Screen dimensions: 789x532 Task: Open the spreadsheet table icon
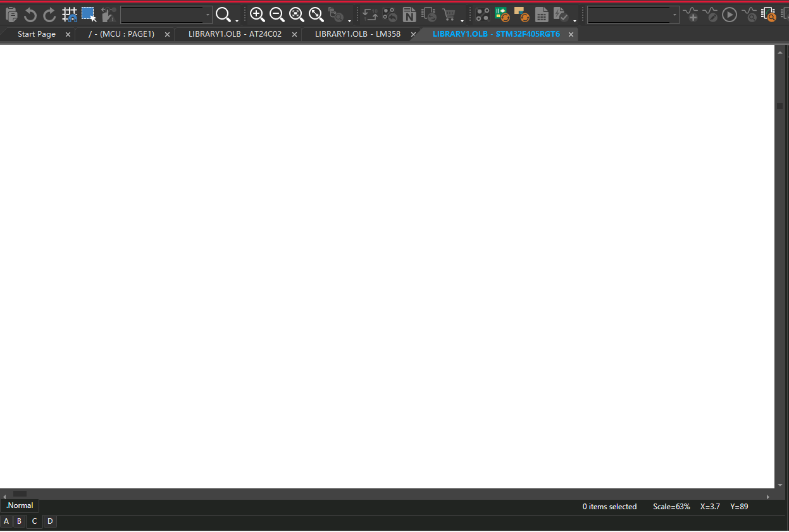[542, 15]
